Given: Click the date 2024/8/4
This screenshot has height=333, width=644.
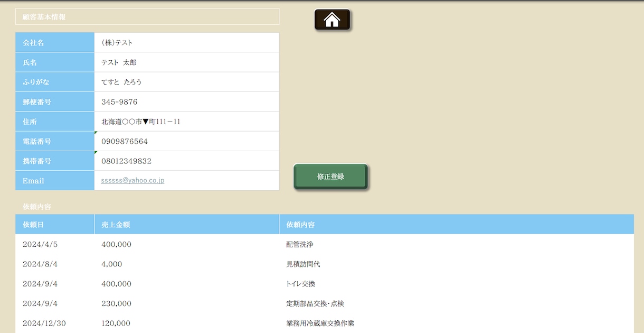Looking at the screenshot, I should point(40,264).
